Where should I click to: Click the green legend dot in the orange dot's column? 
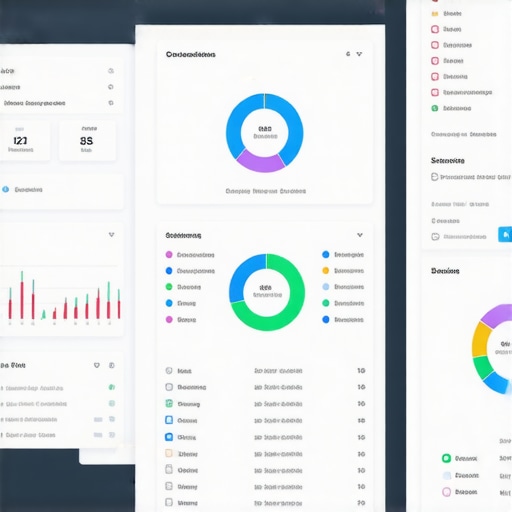[326, 303]
